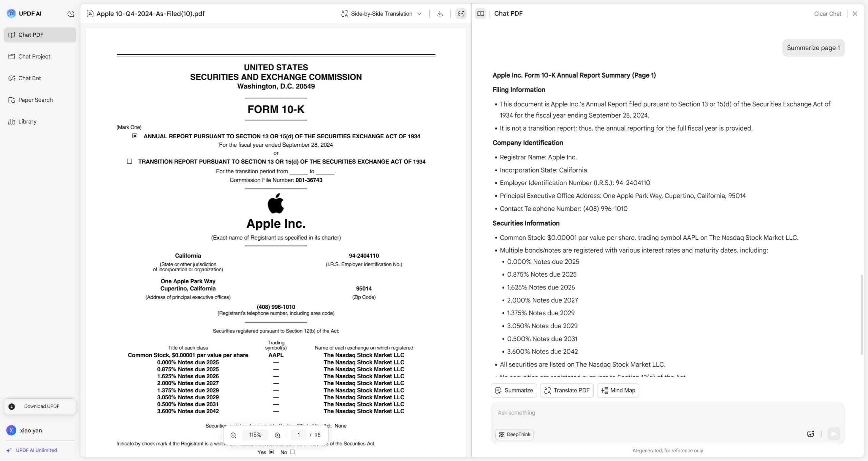Click the Summarize quick action button
Viewport: 868px width, 461px height.
coord(514,390)
